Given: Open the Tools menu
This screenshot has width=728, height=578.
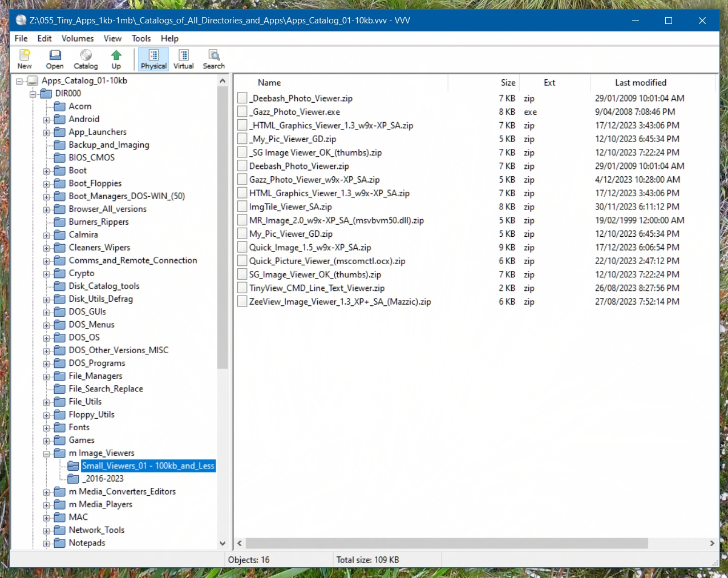Looking at the screenshot, I should [x=141, y=38].
